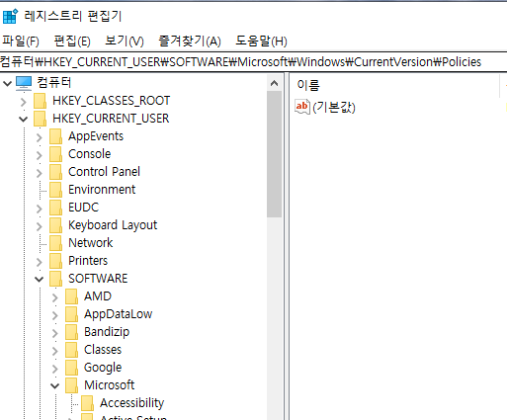Collapse the Microsoft key
Viewport: 507px width, 420px height.
(x=54, y=385)
